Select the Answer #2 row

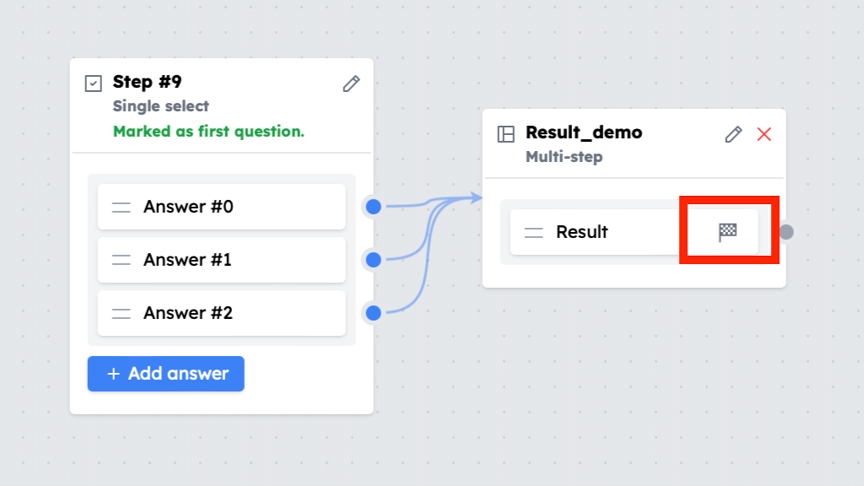click(222, 313)
